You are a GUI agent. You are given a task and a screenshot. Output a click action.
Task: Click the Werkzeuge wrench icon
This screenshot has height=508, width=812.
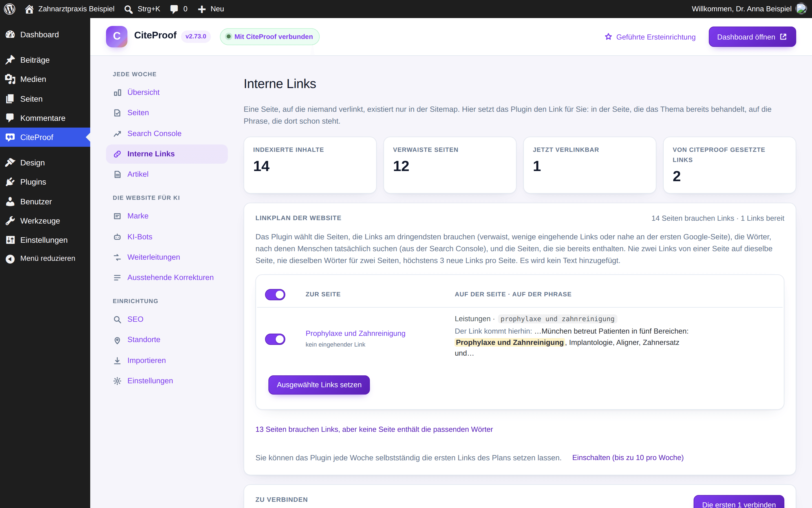[x=10, y=221]
